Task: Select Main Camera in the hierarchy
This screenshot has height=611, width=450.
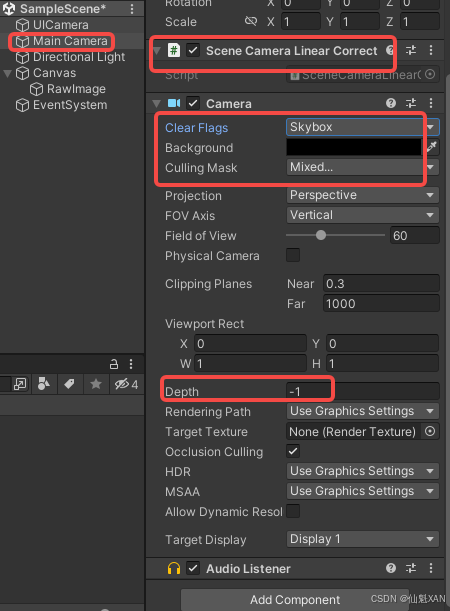Action: 70,41
